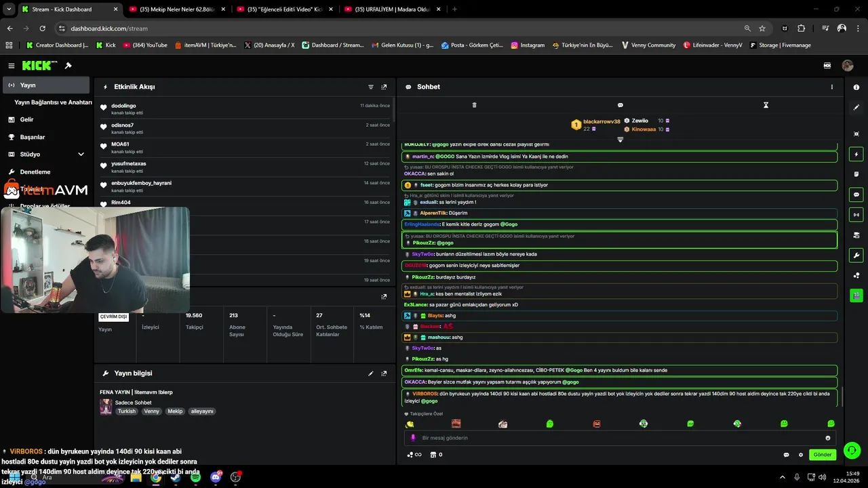
Task: Click chat bubble icon next to gear
Action: 787,455
